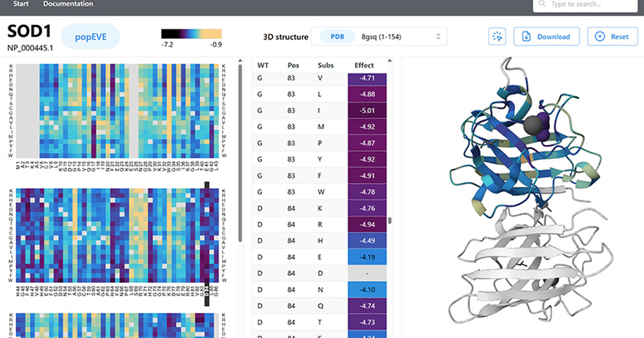
Task: Click the cursor selection mode icon
Action: (x=497, y=36)
